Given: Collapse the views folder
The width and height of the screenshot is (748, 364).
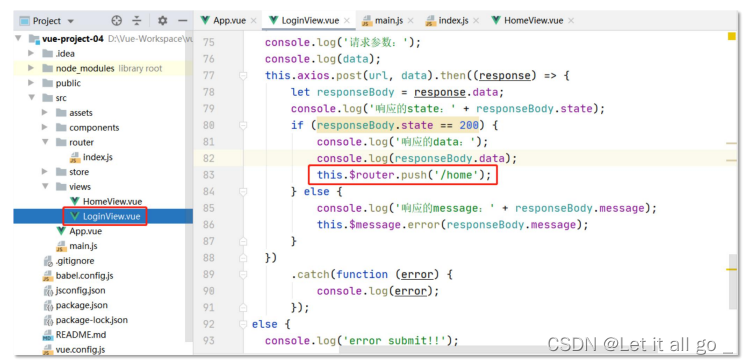Looking at the screenshot, I should click(x=45, y=187).
